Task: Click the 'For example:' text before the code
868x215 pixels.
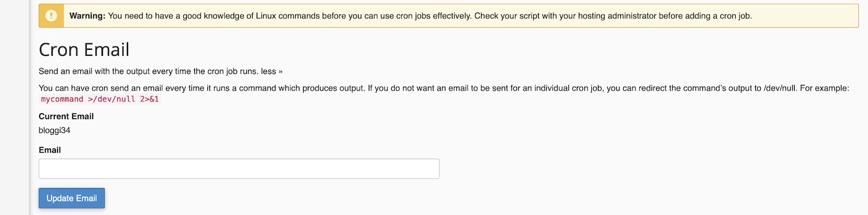Action: (x=825, y=88)
